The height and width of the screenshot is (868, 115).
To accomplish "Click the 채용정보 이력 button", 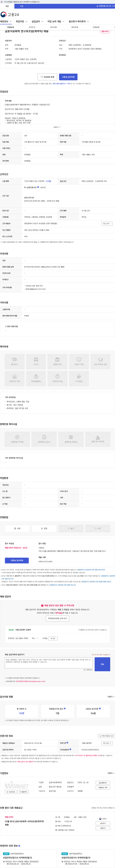I will [x=103, y=787].
